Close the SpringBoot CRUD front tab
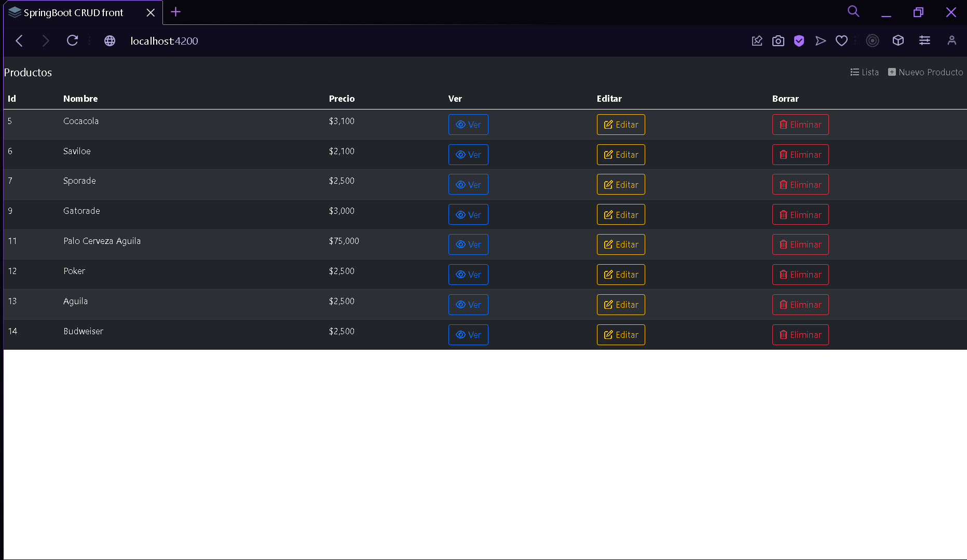 pyautogui.click(x=151, y=12)
